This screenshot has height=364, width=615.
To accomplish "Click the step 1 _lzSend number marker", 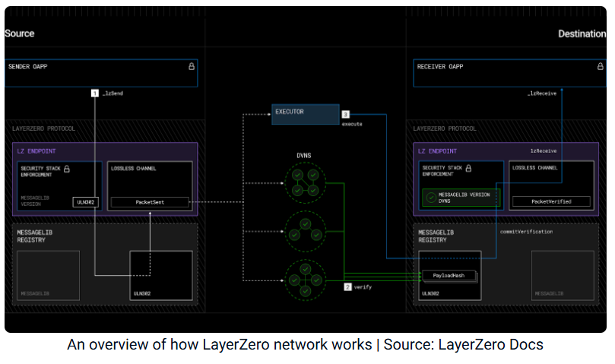I will click(x=95, y=93).
